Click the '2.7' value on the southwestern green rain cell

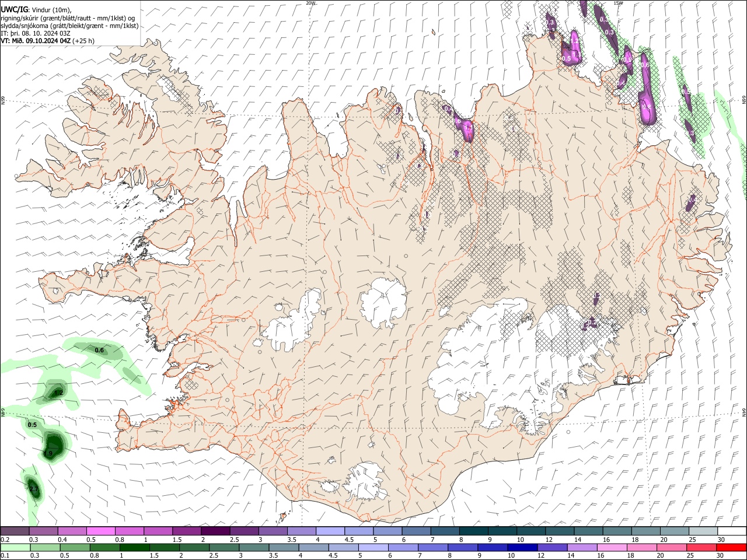33,489
